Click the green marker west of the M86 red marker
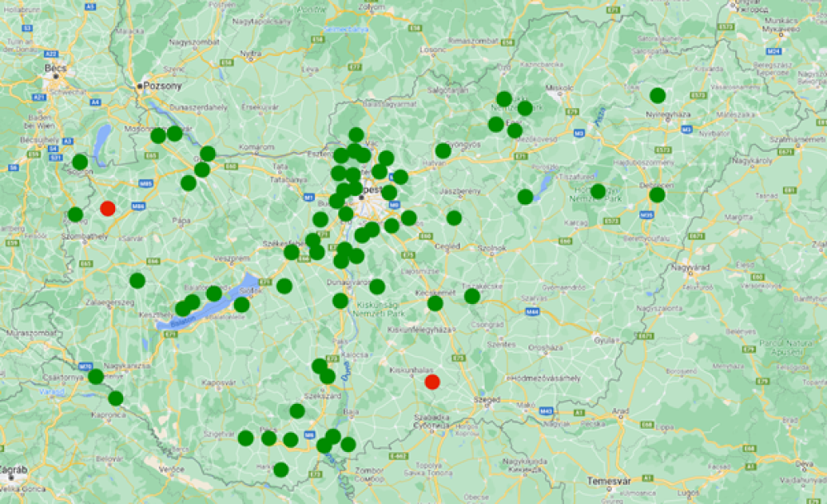This screenshot has width=827, height=504. [75, 215]
